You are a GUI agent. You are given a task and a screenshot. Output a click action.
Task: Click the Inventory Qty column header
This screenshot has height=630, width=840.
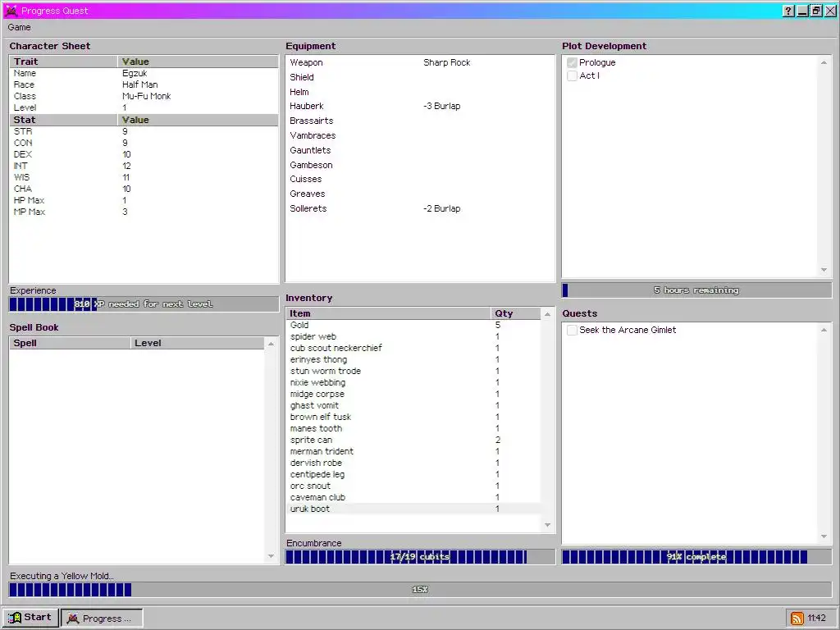coord(515,314)
